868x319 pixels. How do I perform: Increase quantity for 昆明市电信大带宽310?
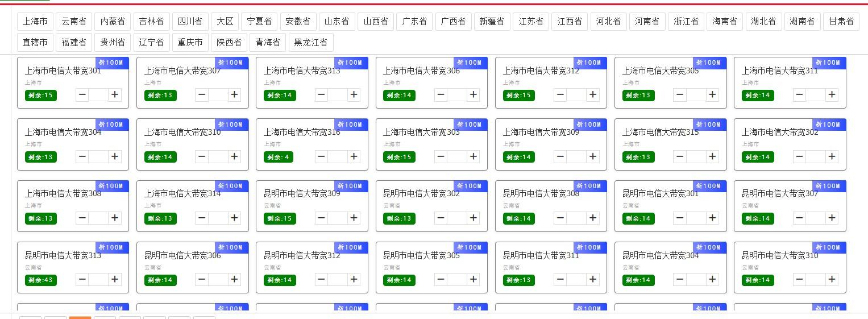tap(832, 279)
